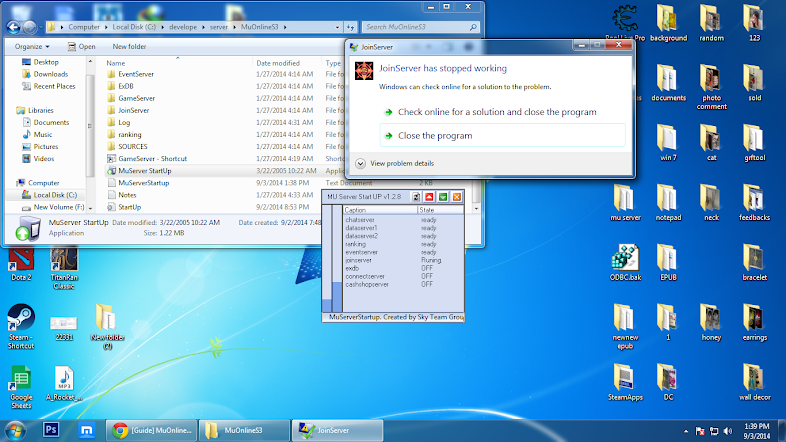Select the Steam - Shortcut desktop icon
The image size is (786, 442).
point(21,326)
